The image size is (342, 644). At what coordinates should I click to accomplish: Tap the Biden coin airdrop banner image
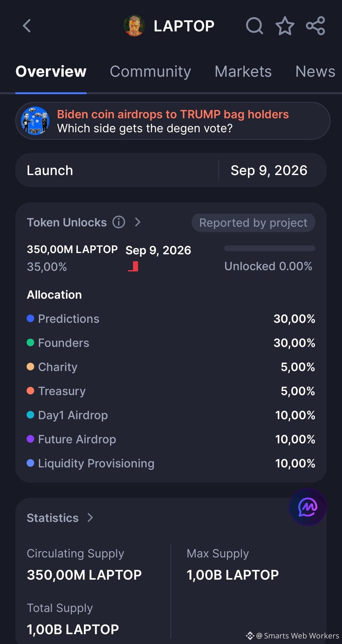click(x=35, y=121)
